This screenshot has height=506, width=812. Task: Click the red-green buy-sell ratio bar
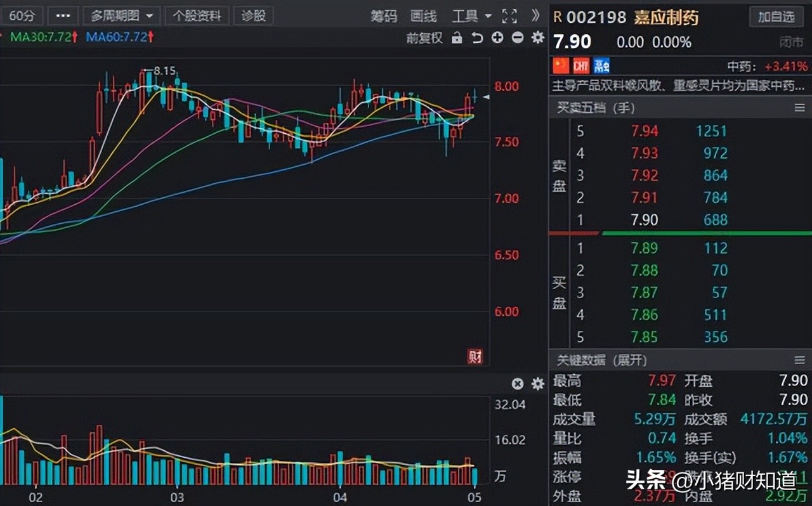pos(679,233)
